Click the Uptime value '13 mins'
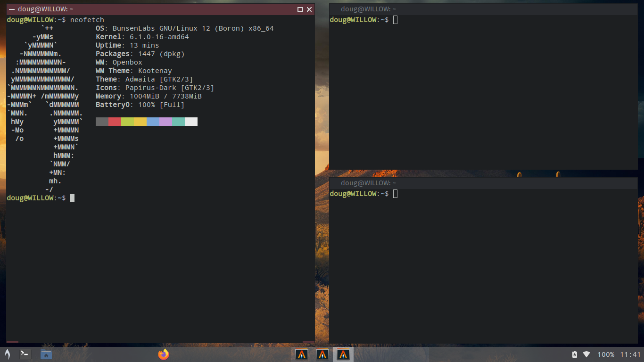The width and height of the screenshot is (644, 362). click(x=144, y=45)
